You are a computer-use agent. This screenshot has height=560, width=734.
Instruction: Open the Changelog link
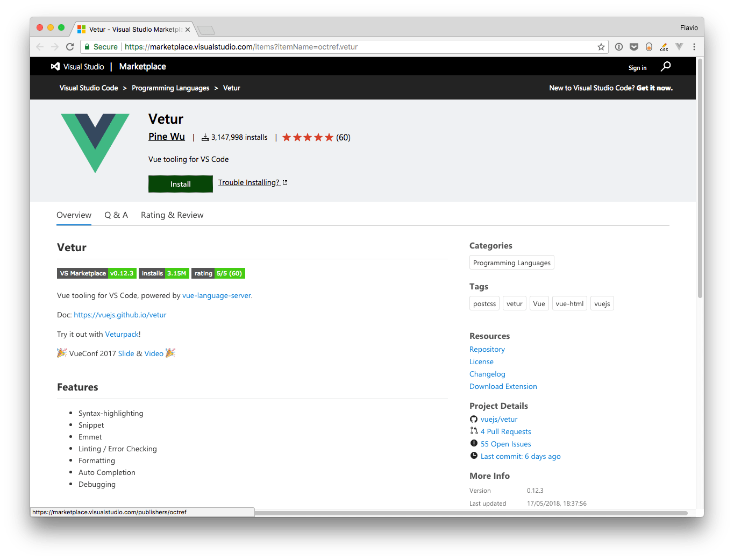pyautogui.click(x=487, y=374)
